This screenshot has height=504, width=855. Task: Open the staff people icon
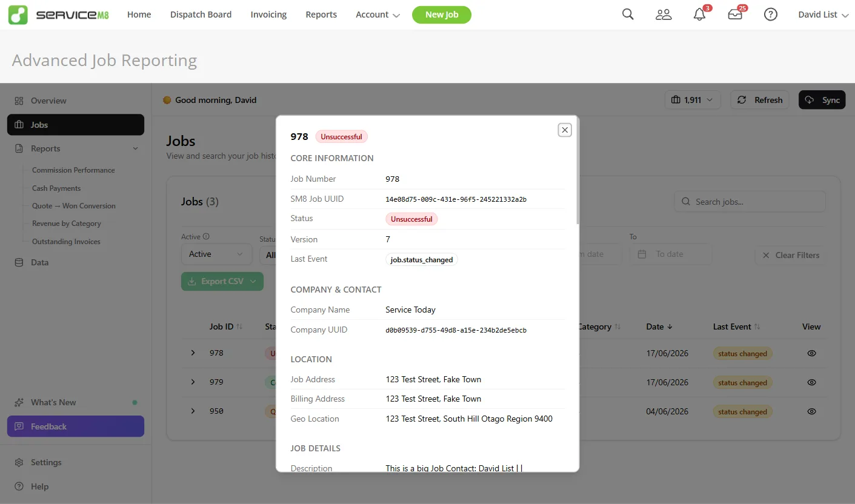(x=664, y=15)
